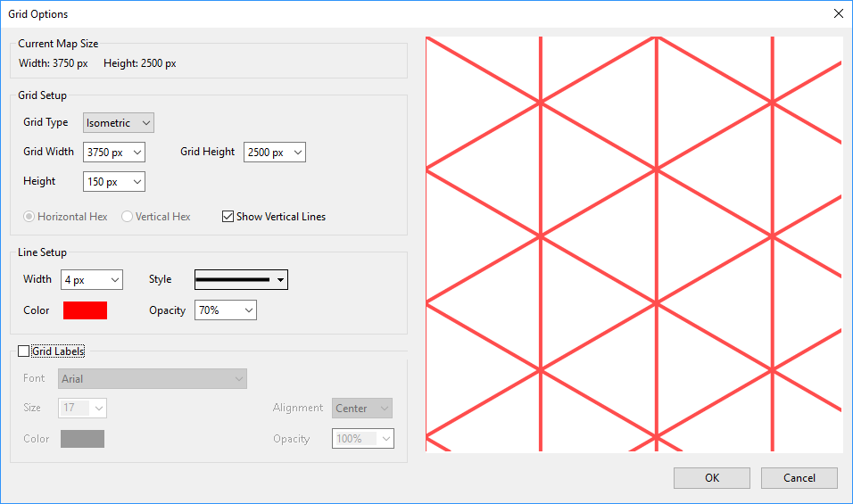The height and width of the screenshot is (504, 853).
Task: Click the red line Color swatch
Action: point(85,310)
